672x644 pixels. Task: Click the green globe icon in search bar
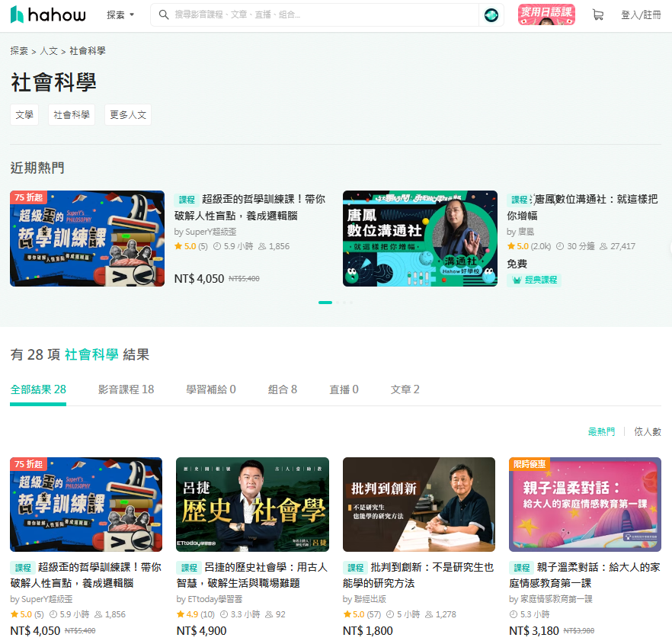coord(491,14)
